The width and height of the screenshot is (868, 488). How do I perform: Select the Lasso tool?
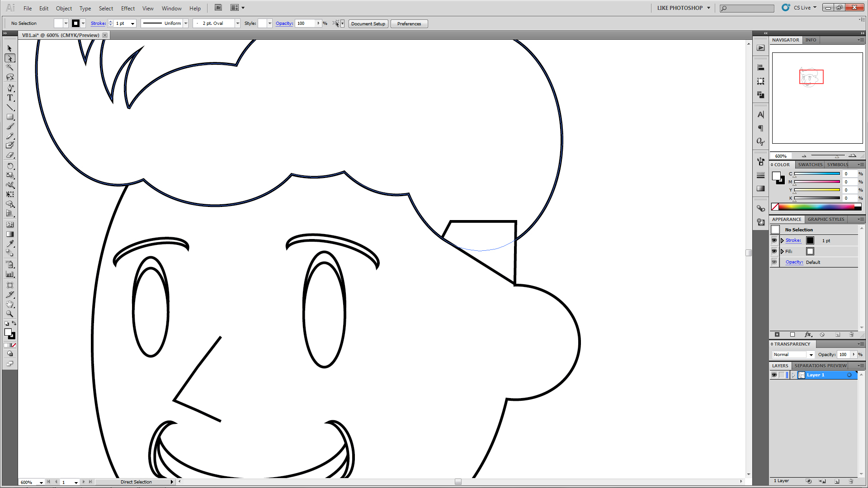coord(9,77)
